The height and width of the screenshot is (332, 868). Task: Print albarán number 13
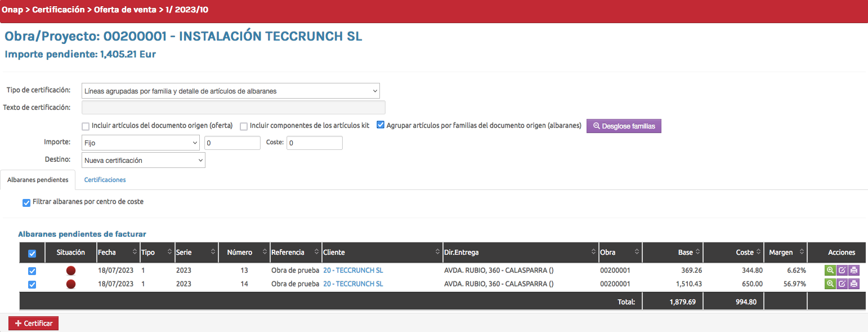854,271
